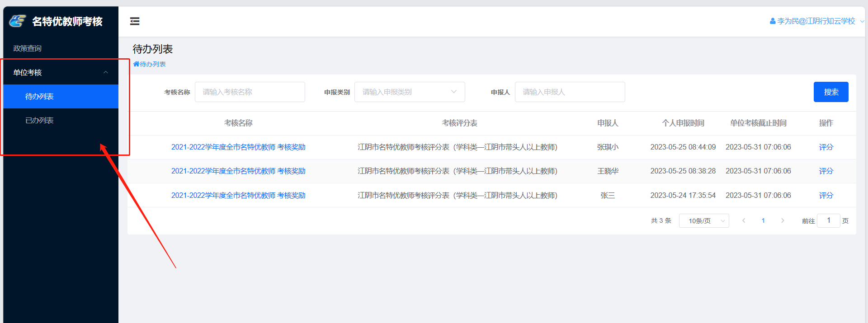Image resolution: width=868 pixels, height=323 pixels.
Task: Click the page number jump field
Action: tap(828, 220)
